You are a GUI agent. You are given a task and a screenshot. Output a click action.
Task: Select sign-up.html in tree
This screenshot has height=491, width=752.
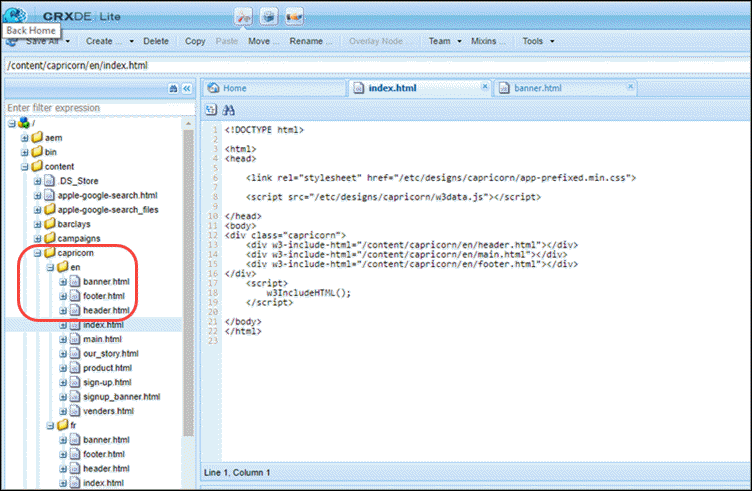click(x=107, y=382)
